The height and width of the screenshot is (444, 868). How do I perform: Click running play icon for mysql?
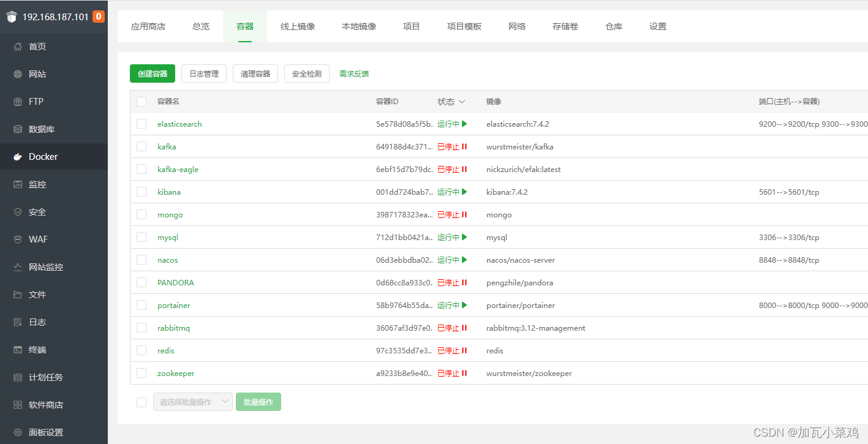pyautogui.click(x=464, y=237)
